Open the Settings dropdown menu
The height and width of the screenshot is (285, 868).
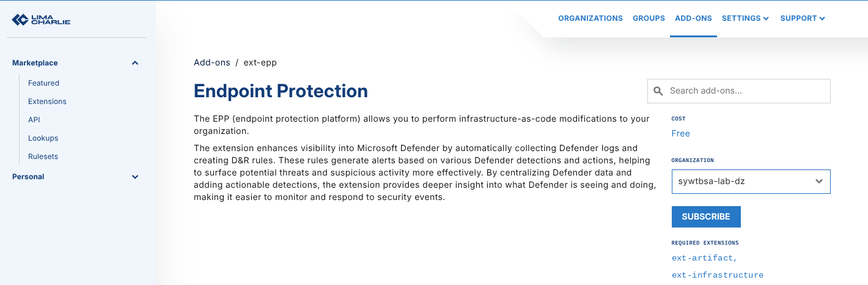(x=745, y=18)
